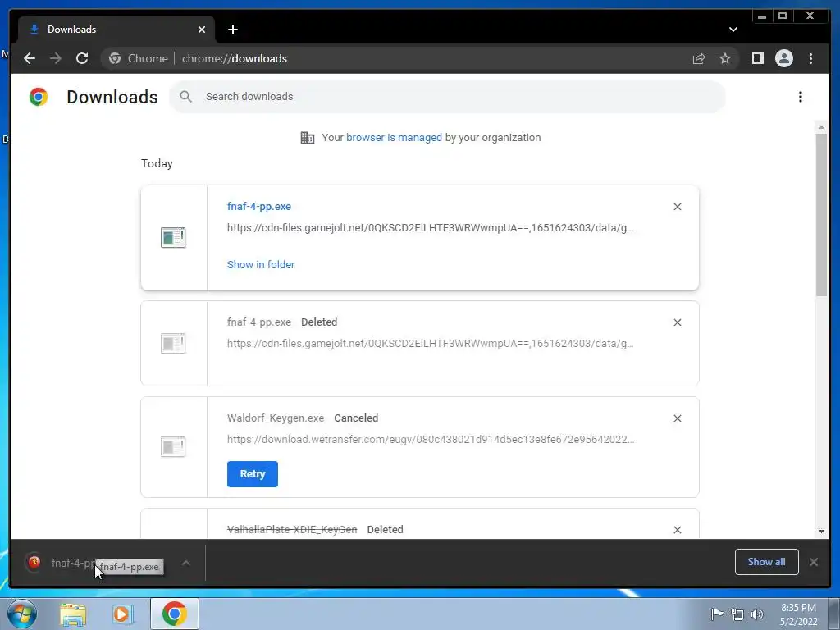Click the struck-through ValhallaPlate XDIE_KeyGen name

pyautogui.click(x=292, y=529)
